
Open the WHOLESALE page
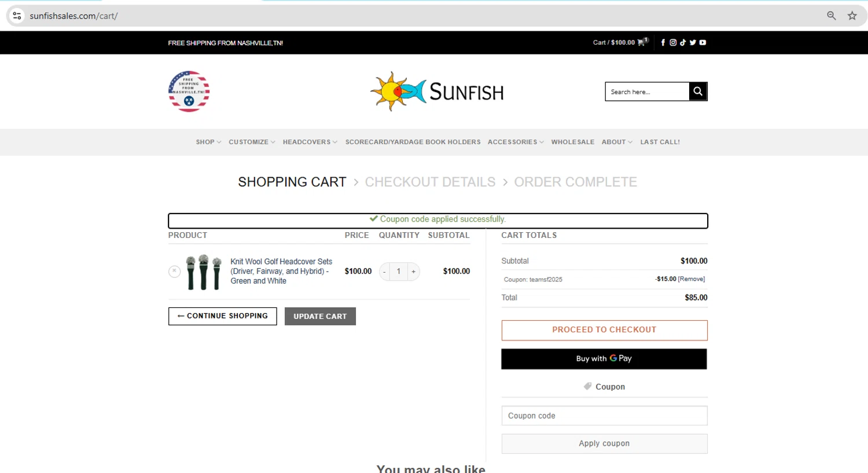[572, 142]
